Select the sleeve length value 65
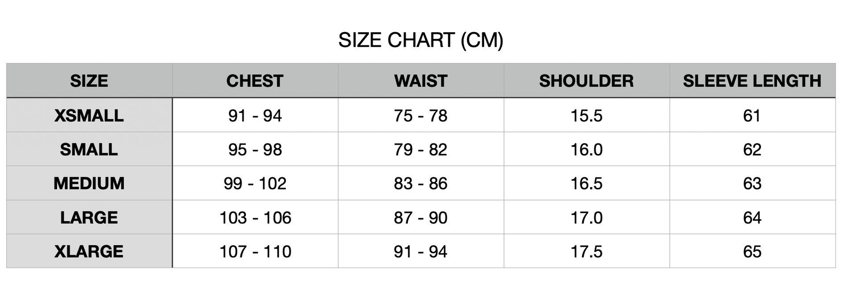 (752, 251)
